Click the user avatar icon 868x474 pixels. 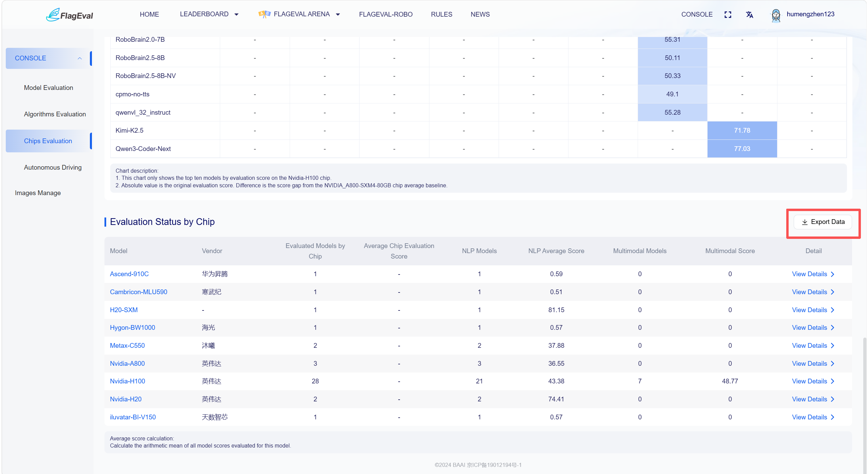[776, 15]
